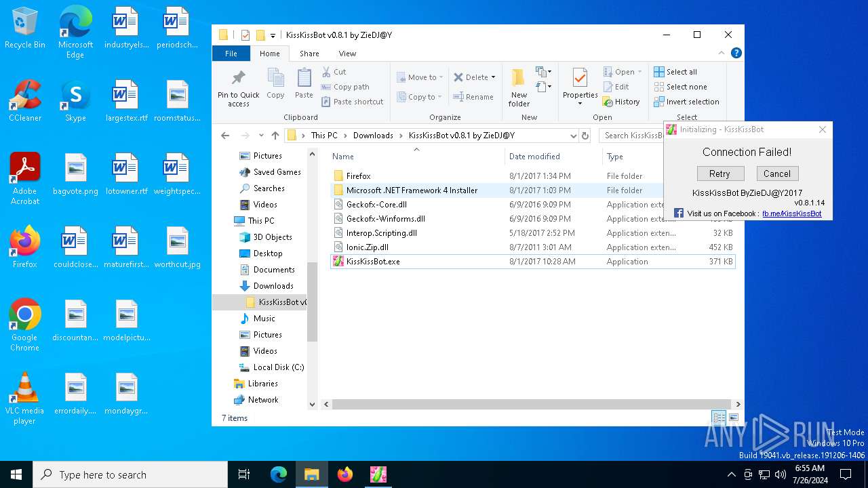Open the notification center
Screen dimensions: 868x488
[845, 474]
